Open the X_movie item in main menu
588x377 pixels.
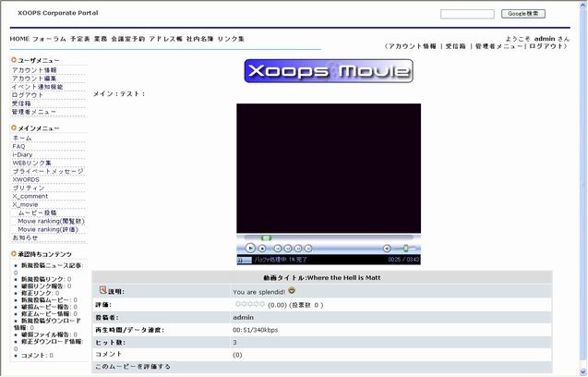coord(26,204)
